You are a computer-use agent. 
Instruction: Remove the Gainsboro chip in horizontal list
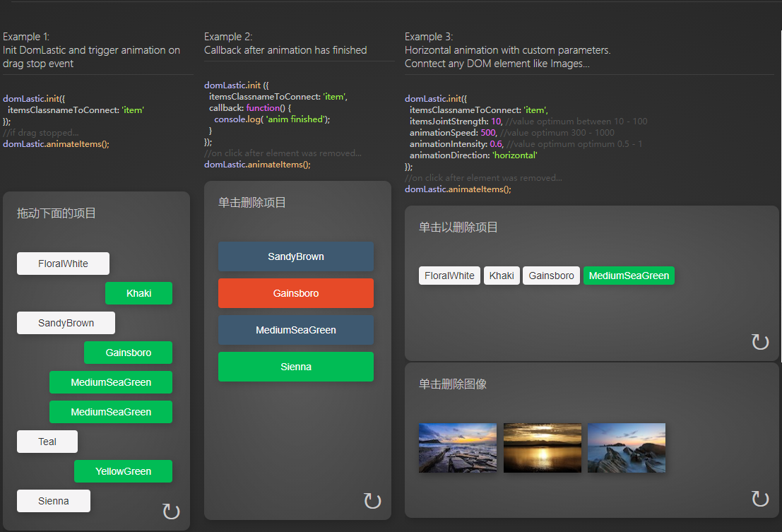point(551,276)
